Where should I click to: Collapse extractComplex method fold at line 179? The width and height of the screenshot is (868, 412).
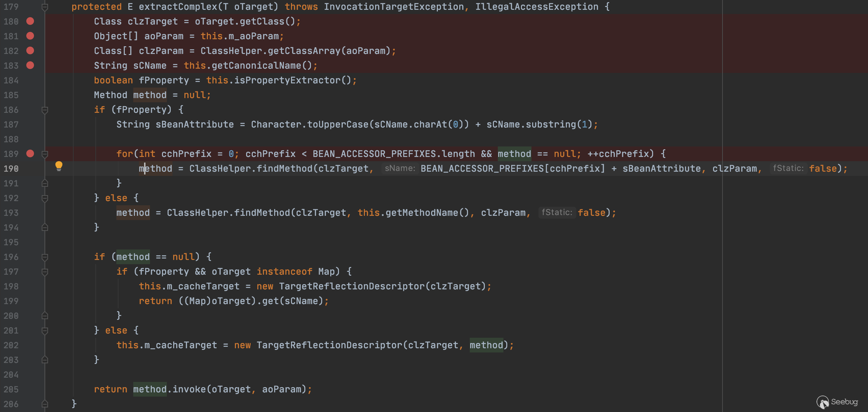pyautogui.click(x=45, y=7)
